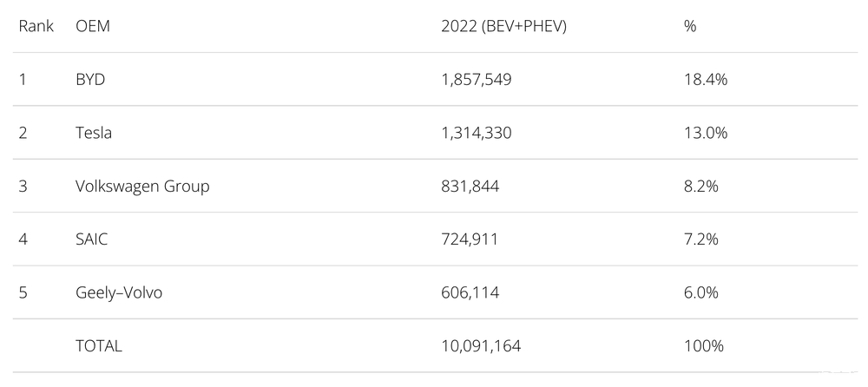Click the TOTAL row label
The width and height of the screenshot is (868, 387).
[x=99, y=345]
